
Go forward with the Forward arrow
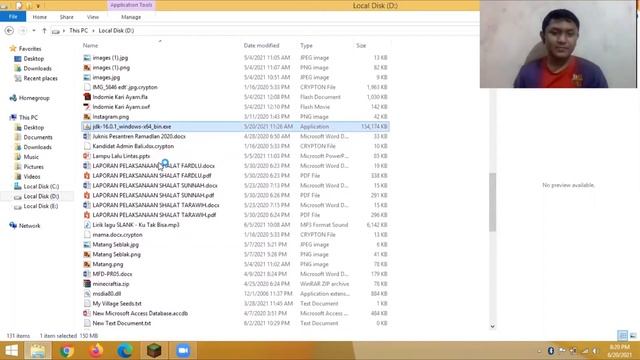click(x=23, y=31)
